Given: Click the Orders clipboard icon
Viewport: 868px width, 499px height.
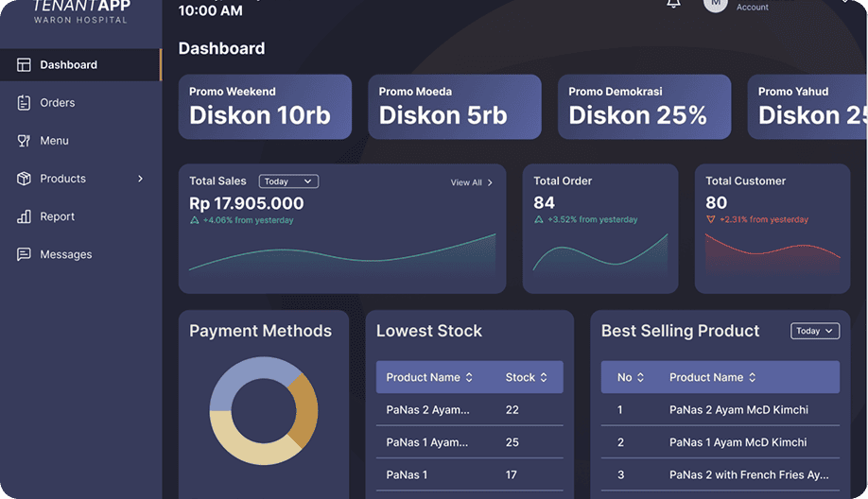Looking at the screenshot, I should tap(25, 102).
